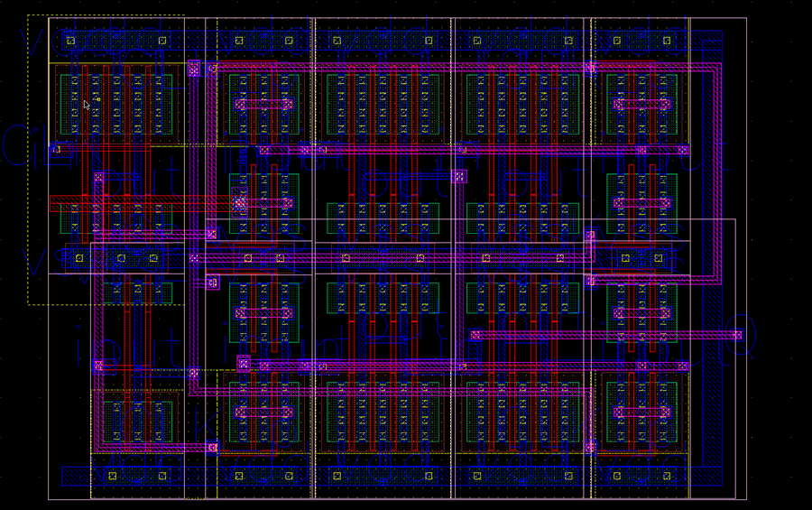Screen dimensions: 812x510
Task: Click the top-left contact in the upper power rail
Action: (x=70, y=40)
